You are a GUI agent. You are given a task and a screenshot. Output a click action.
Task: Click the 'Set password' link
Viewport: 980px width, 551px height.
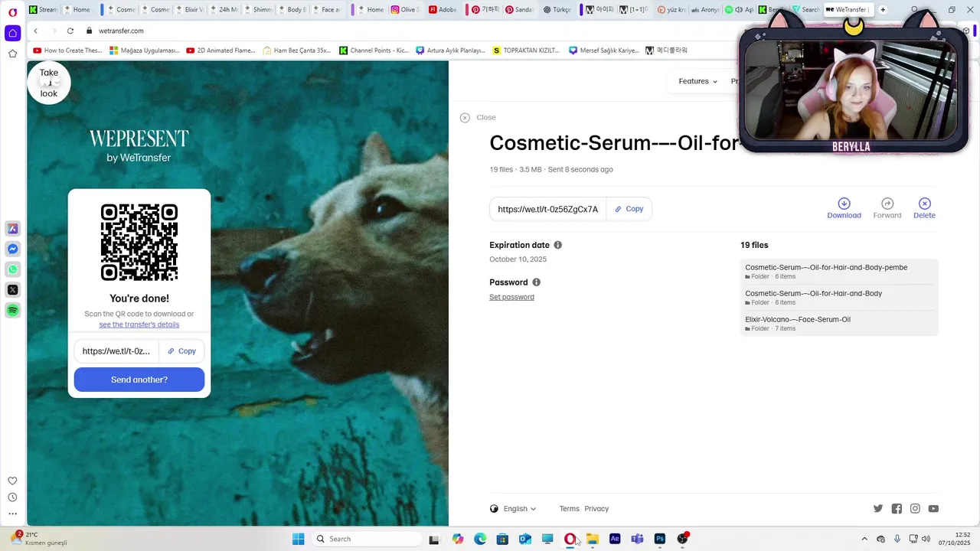tap(511, 297)
